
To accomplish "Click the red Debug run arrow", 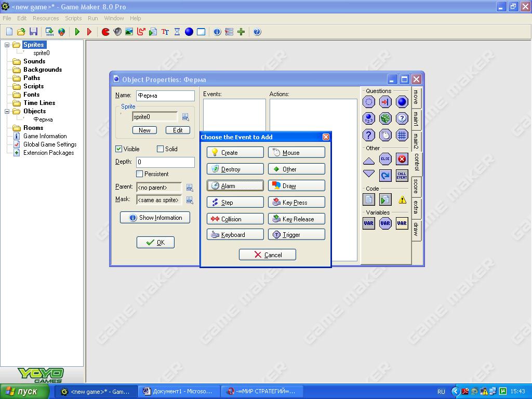I will [89, 32].
